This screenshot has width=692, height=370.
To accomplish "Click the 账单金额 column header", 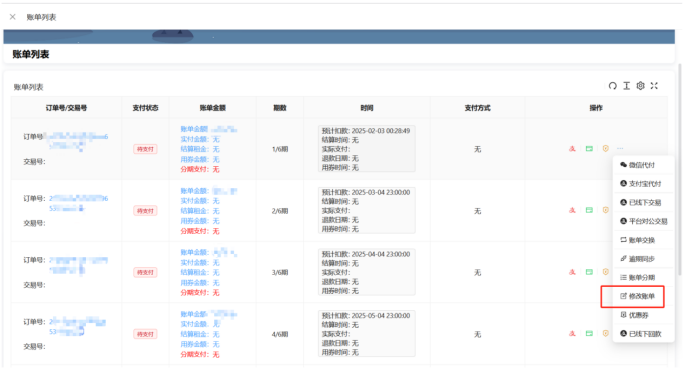I will tap(212, 108).
